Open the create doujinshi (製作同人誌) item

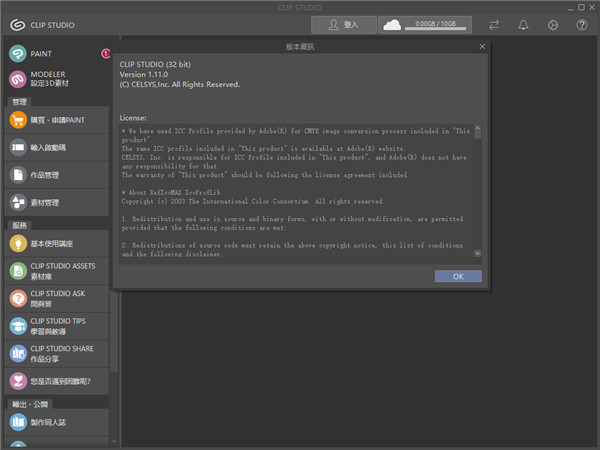[x=57, y=422]
